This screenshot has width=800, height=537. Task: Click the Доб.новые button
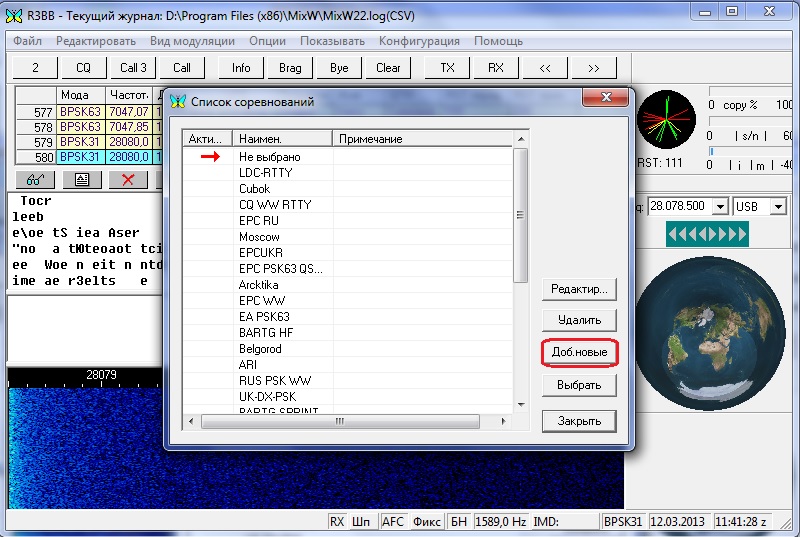[579, 353]
